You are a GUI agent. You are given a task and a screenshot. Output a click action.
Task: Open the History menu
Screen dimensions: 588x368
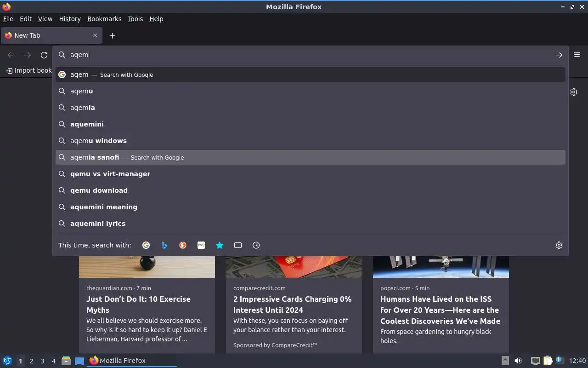(70, 19)
